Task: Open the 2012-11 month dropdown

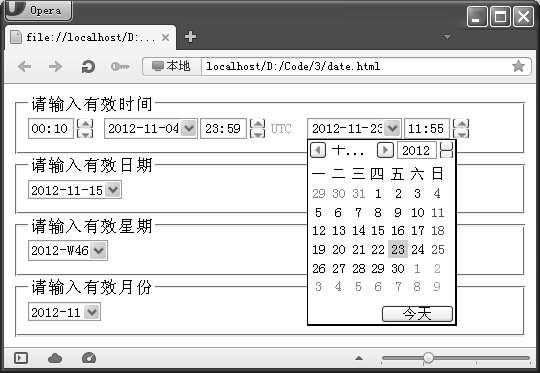Action: pos(92,312)
